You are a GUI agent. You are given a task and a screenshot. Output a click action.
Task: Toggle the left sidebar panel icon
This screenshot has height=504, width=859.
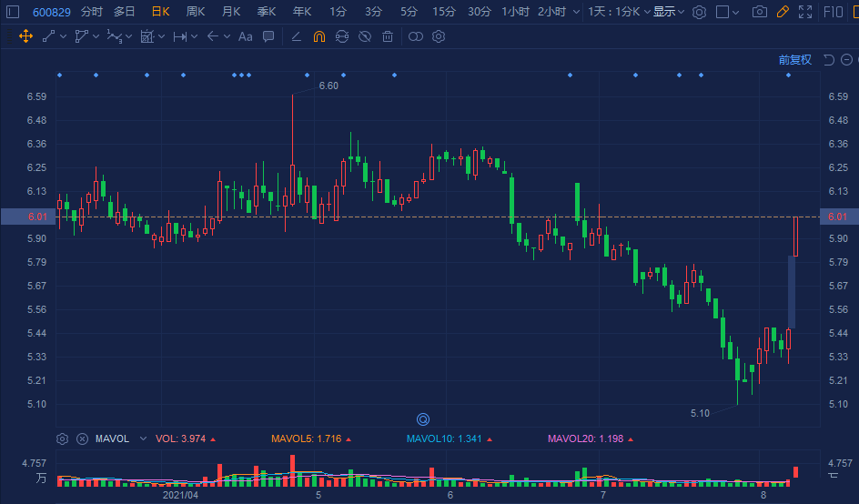tap(13, 12)
